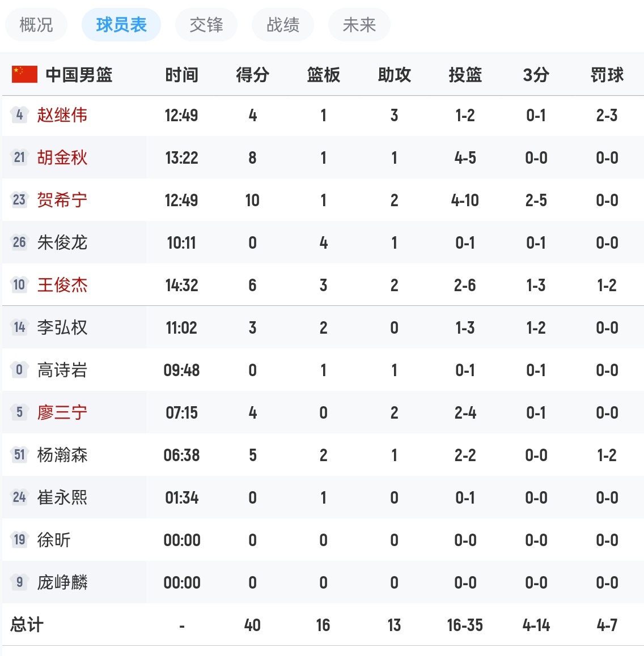Image resolution: width=644 pixels, height=656 pixels.
Task: Click total field goals 16-35
Action: (x=465, y=625)
